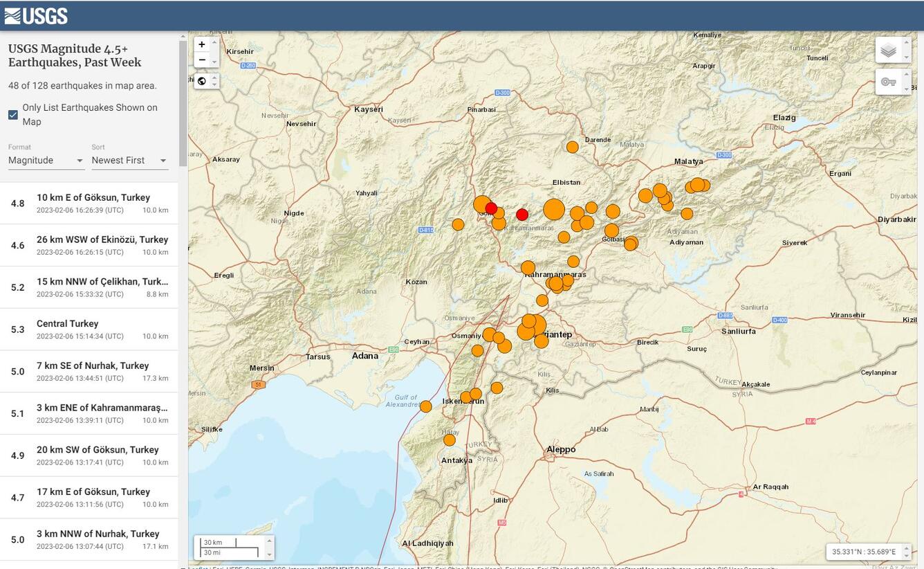Image resolution: width=924 pixels, height=569 pixels.
Task: Click the USGS logo in the header
Action: coord(35,15)
